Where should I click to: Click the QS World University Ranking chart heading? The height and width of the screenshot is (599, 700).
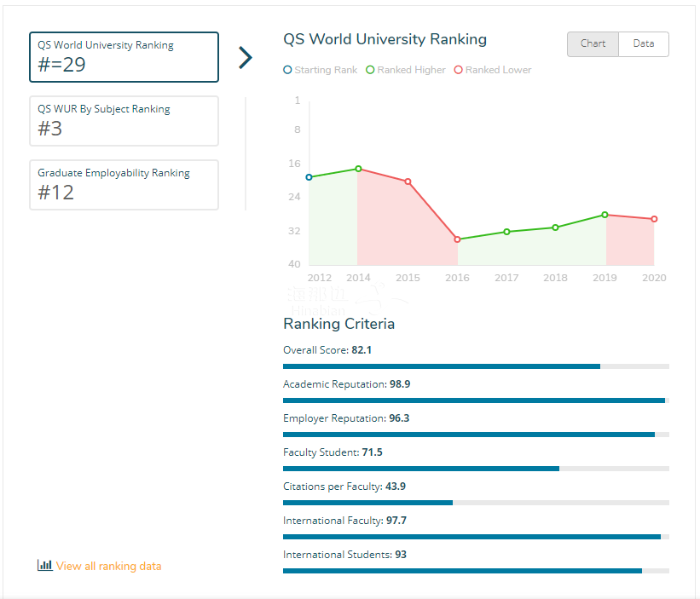[385, 39]
